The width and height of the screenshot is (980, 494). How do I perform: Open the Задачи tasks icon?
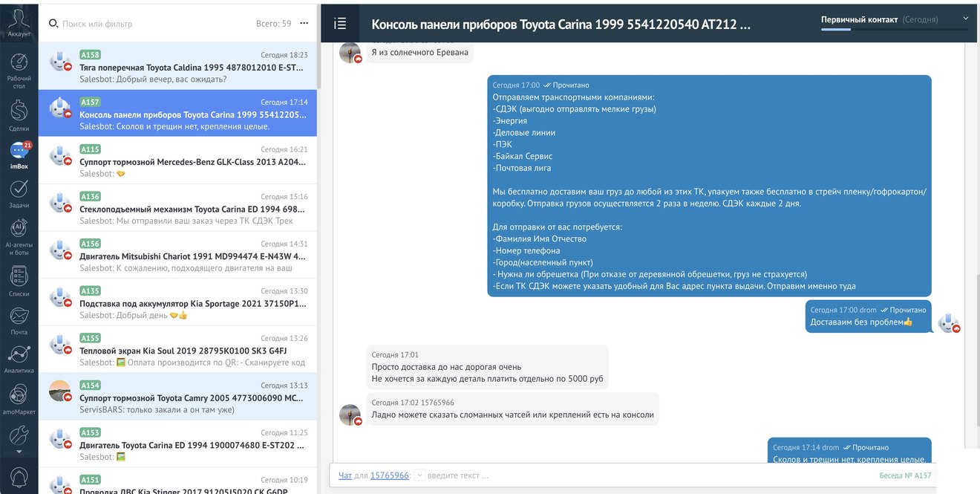(19, 193)
